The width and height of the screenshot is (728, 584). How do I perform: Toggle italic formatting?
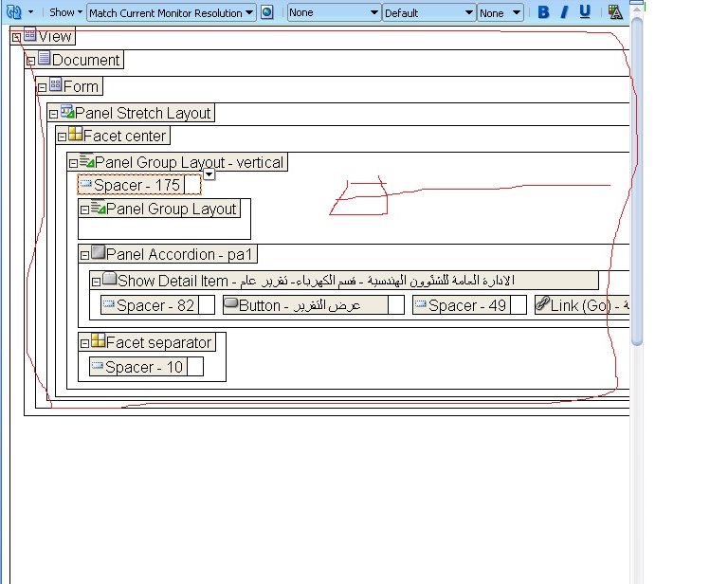(x=564, y=12)
